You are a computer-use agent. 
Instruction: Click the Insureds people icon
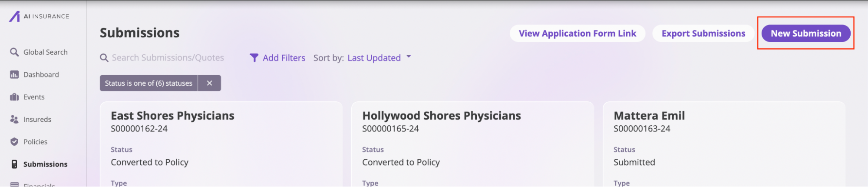14,119
